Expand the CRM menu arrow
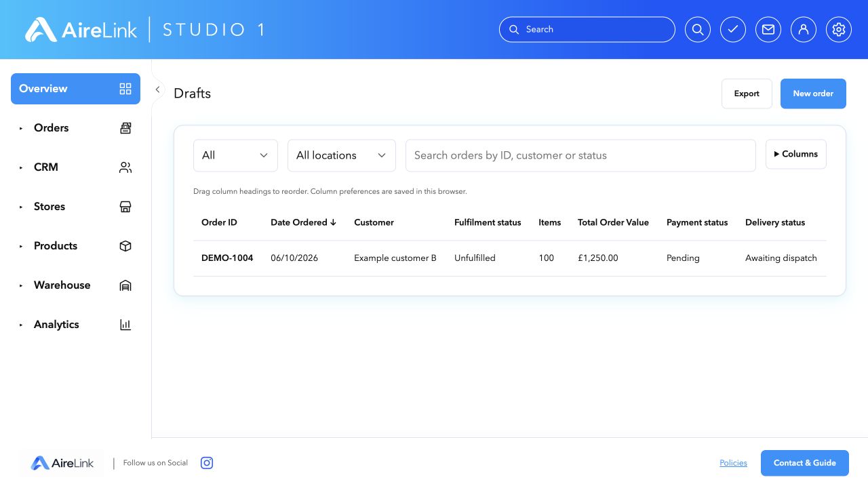Screen dimensions: 868x488 21,167
